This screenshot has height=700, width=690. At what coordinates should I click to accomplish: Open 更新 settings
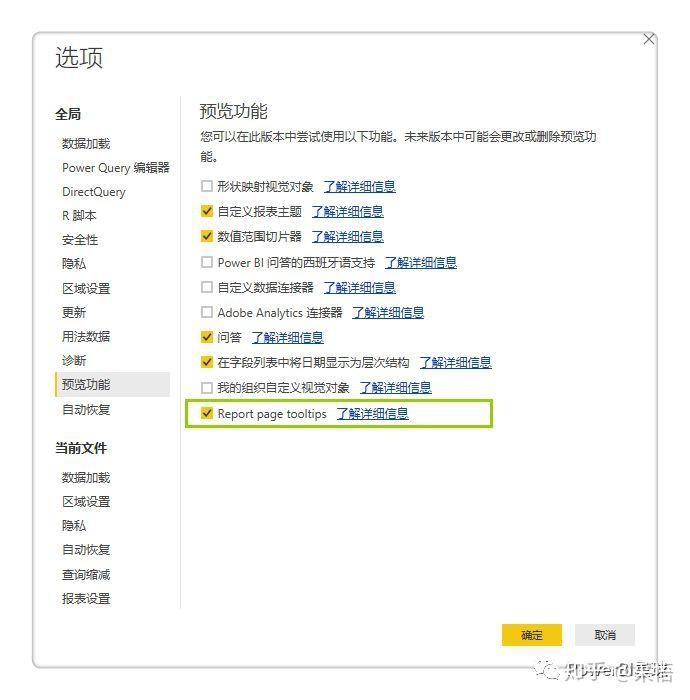point(74,312)
